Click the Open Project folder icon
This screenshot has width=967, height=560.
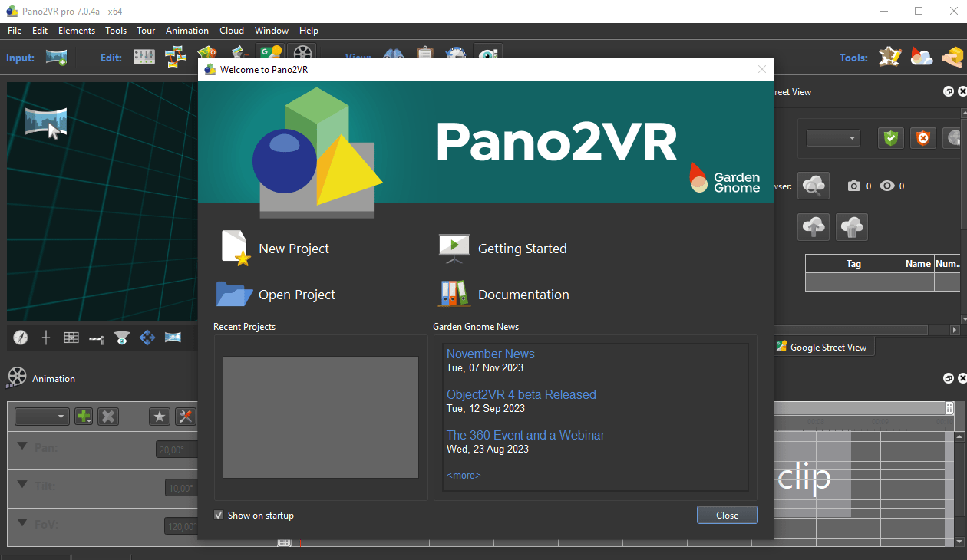(234, 294)
